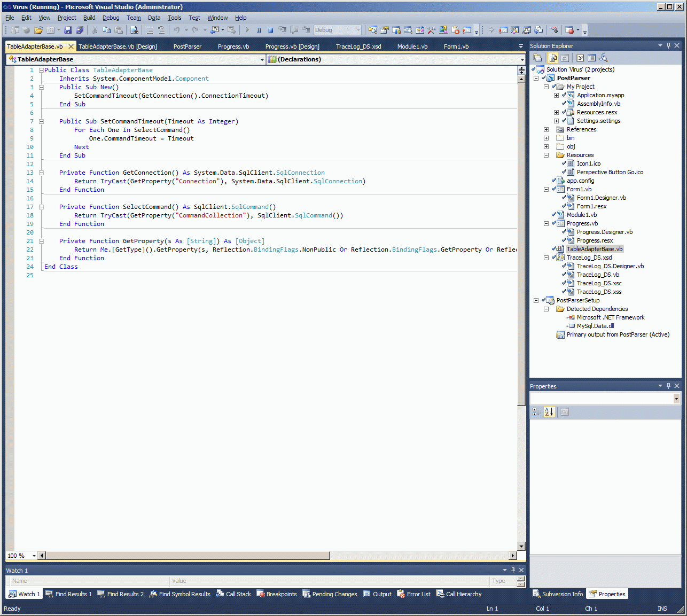Screen dimensions: 687x616
Task: Click the Stop Debugging square icon
Action: coord(270,30)
